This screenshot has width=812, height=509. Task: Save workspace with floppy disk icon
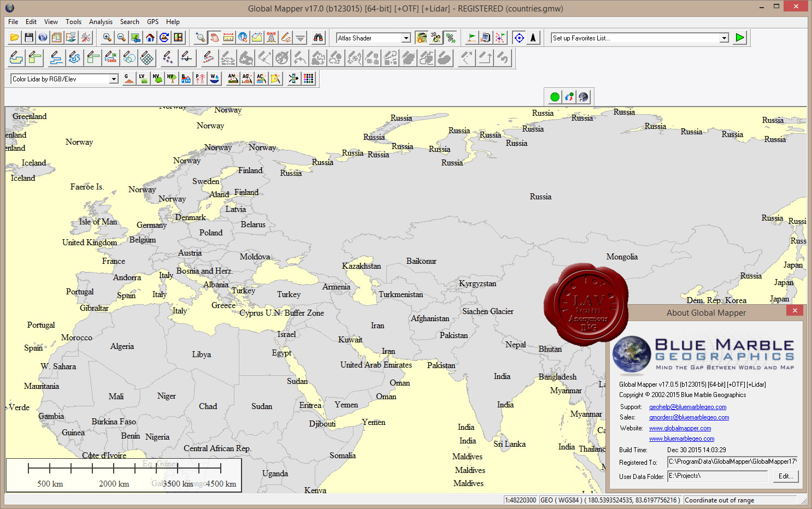click(29, 38)
